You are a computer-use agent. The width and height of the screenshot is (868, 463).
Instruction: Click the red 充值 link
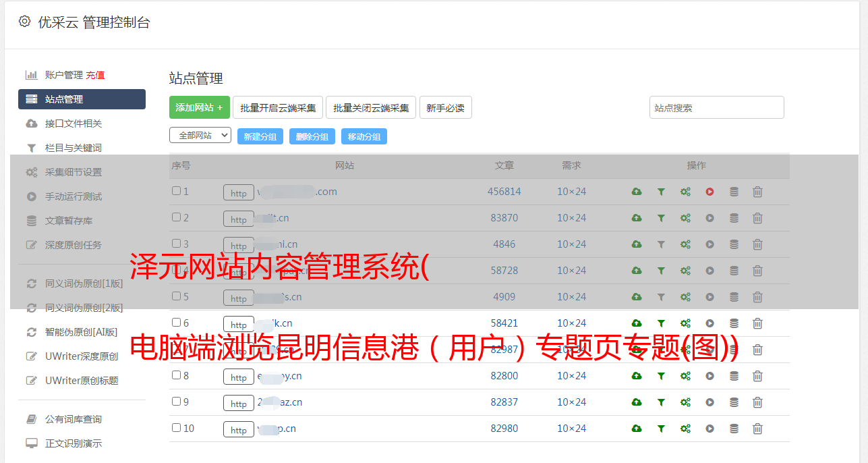95,75
